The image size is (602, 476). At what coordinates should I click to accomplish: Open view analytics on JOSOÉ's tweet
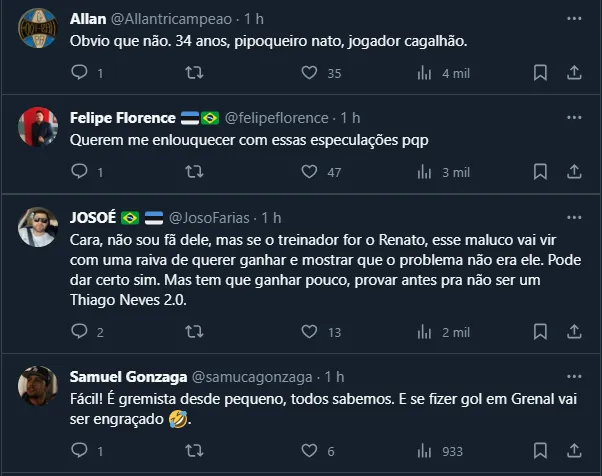424,332
